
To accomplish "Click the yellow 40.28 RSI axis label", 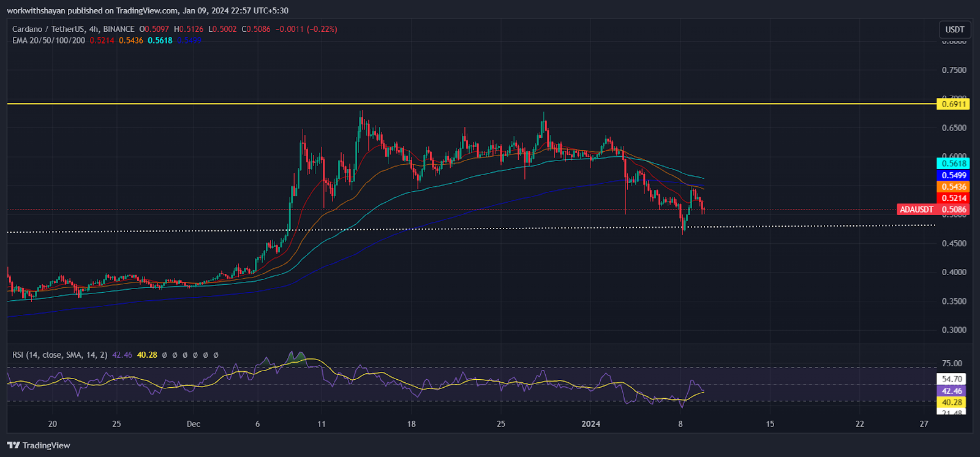I will (x=952, y=402).
